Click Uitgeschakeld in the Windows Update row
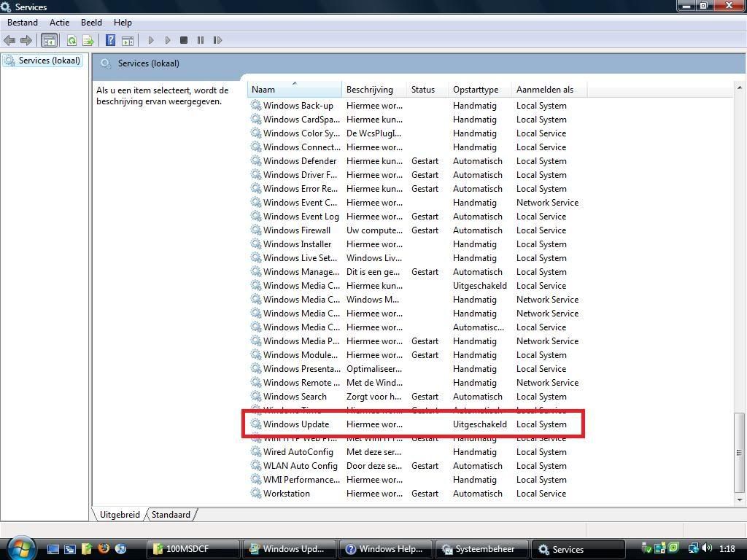The image size is (747, 560). coord(480,424)
